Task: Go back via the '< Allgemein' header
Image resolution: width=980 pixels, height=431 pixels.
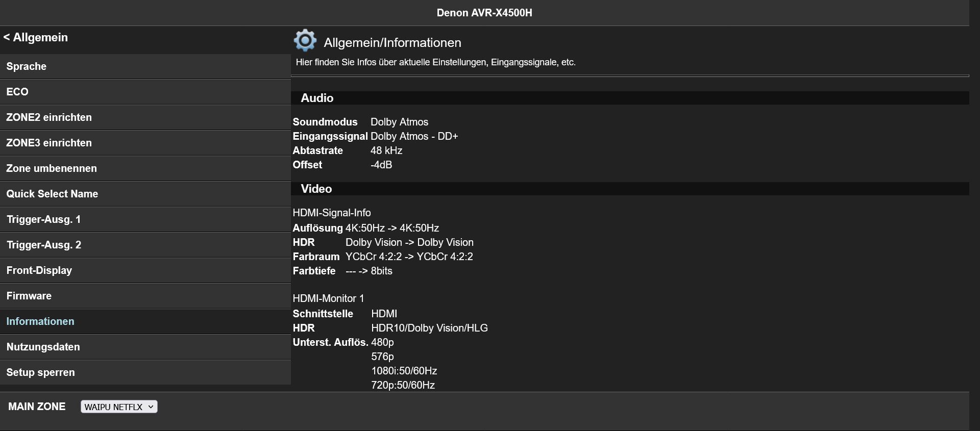Action: click(36, 38)
